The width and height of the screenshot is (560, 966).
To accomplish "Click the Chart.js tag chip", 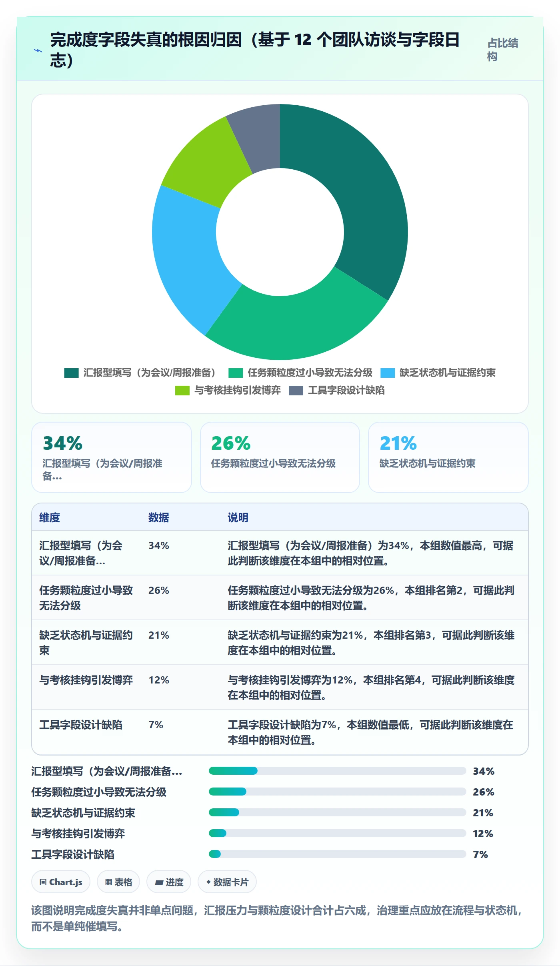I will pos(61,882).
